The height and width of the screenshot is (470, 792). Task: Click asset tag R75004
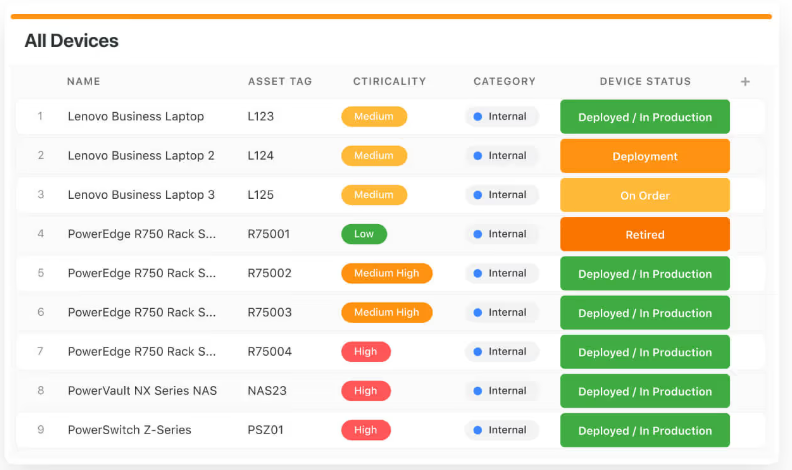coord(269,352)
